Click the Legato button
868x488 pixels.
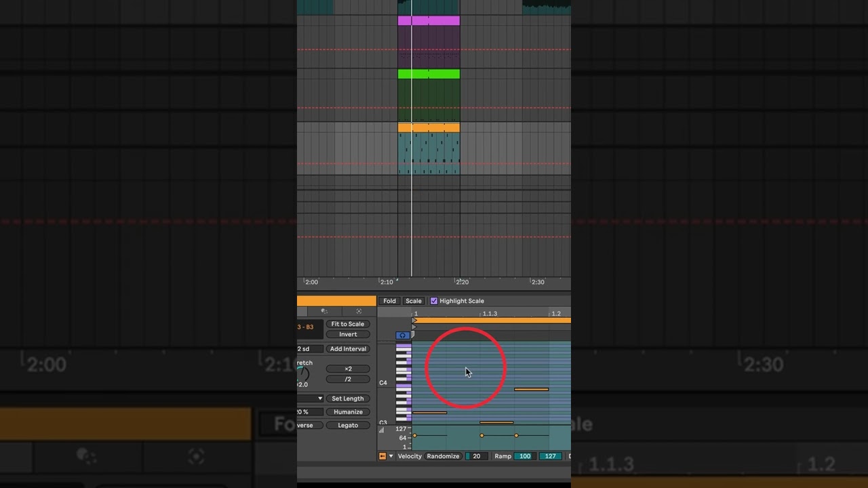[x=348, y=425]
